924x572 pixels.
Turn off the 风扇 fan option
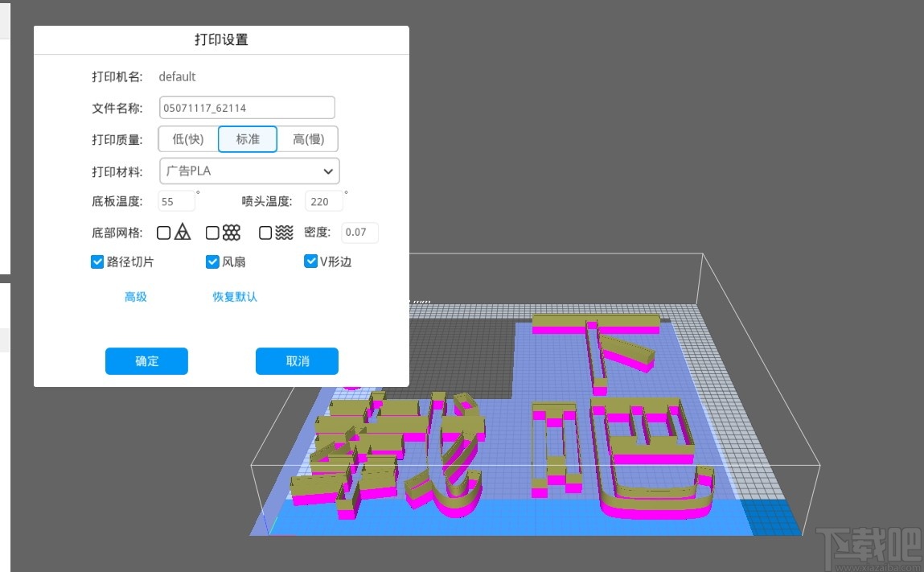click(212, 261)
